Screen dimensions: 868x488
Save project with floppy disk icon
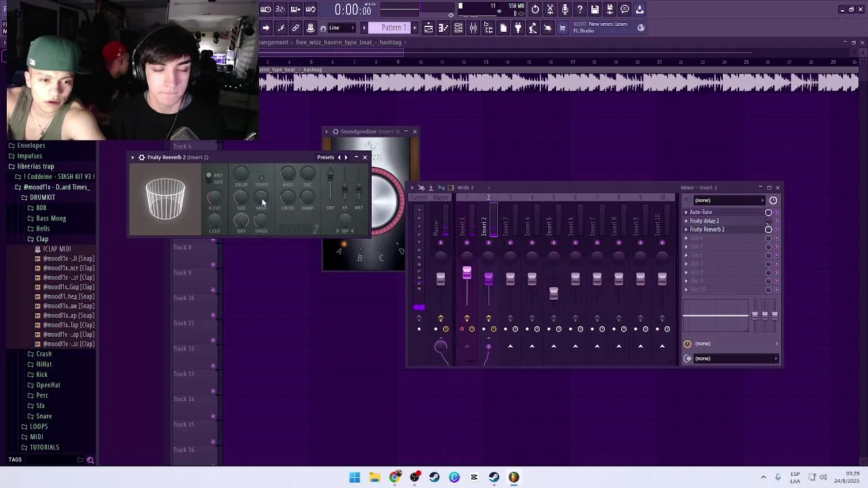(595, 9)
